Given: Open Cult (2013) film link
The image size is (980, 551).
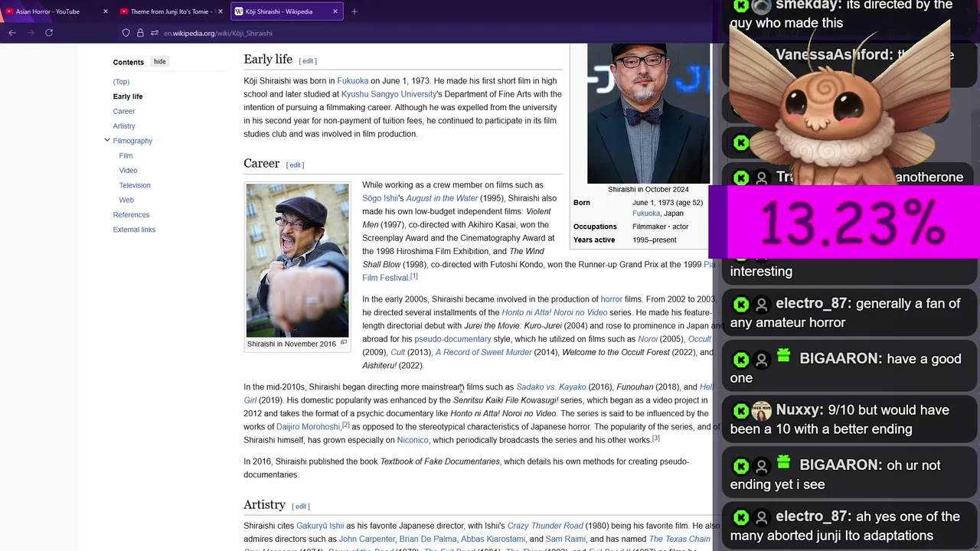Looking at the screenshot, I should pos(398,352).
